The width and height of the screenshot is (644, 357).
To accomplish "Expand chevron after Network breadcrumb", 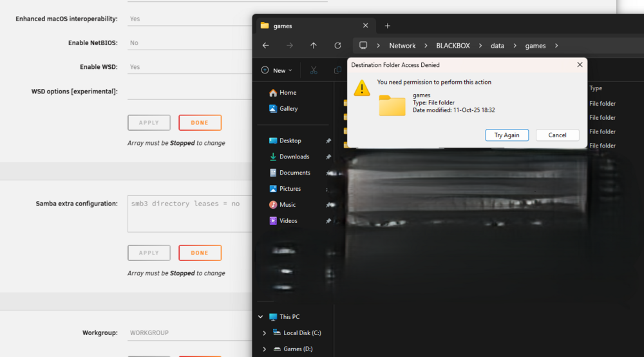I will (x=426, y=46).
